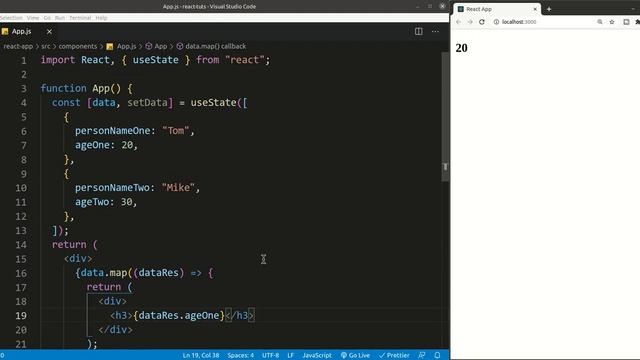Go forward in the browser
The height and width of the screenshot is (360, 640).
470,22
